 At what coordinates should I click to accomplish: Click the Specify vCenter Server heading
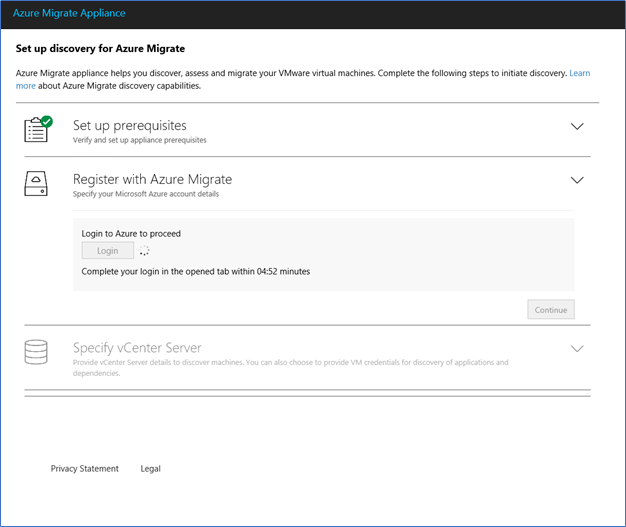(x=137, y=348)
